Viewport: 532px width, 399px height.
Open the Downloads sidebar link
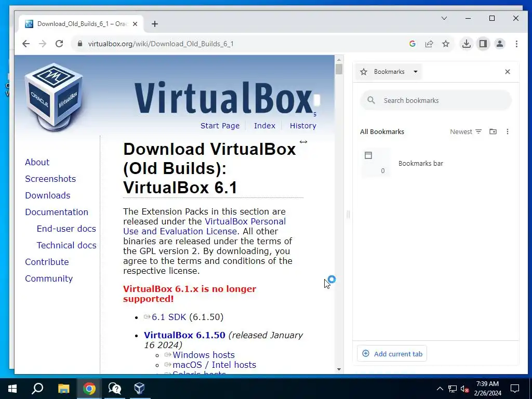47,195
